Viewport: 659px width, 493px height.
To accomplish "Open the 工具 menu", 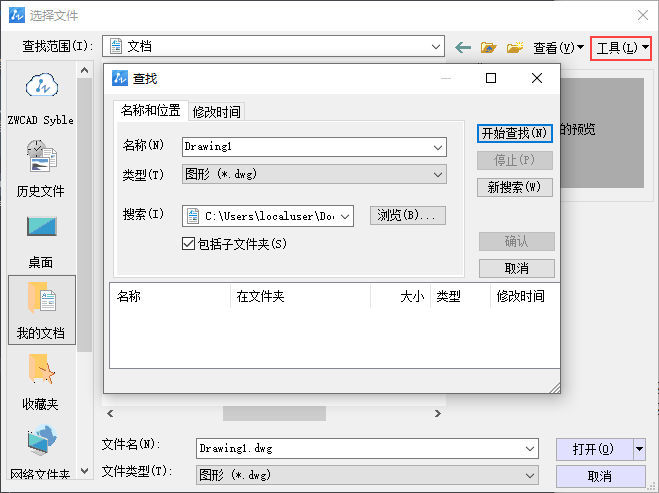I will [621, 48].
